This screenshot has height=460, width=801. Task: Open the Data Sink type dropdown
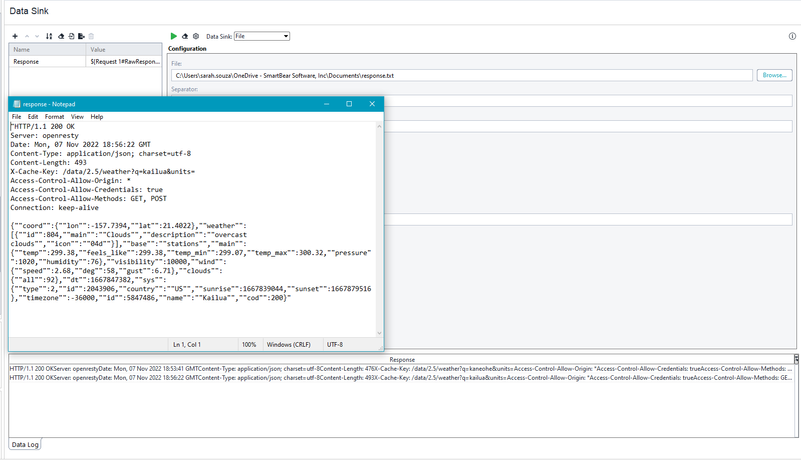pos(261,36)
